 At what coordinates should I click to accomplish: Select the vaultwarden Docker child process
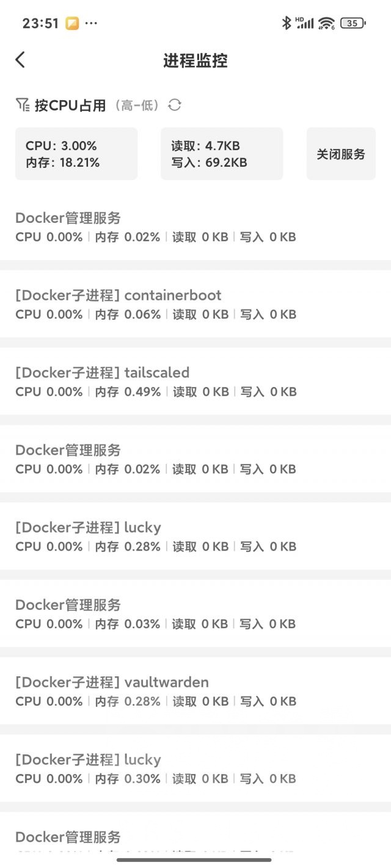(195, 691)
